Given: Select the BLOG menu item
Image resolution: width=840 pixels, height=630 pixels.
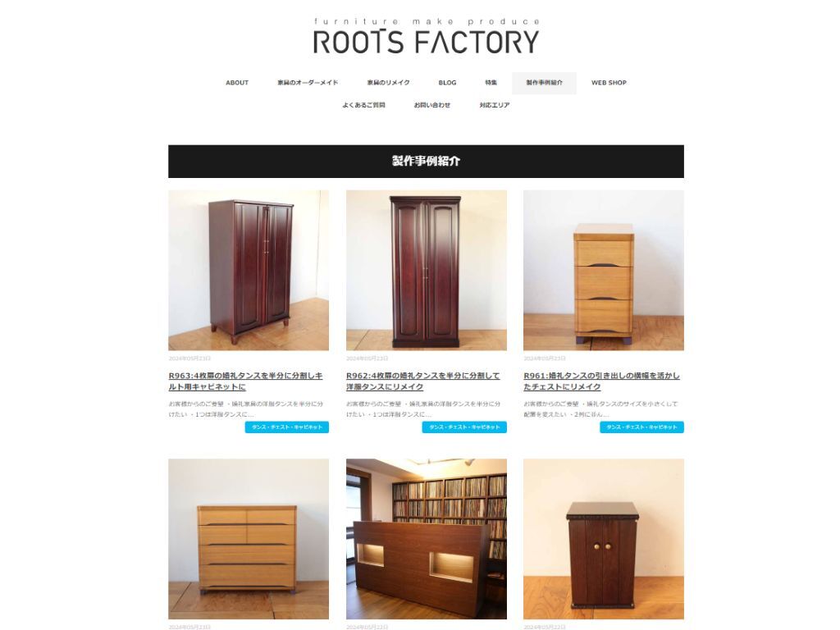Looking at the screenshot, I should [447, 83].
